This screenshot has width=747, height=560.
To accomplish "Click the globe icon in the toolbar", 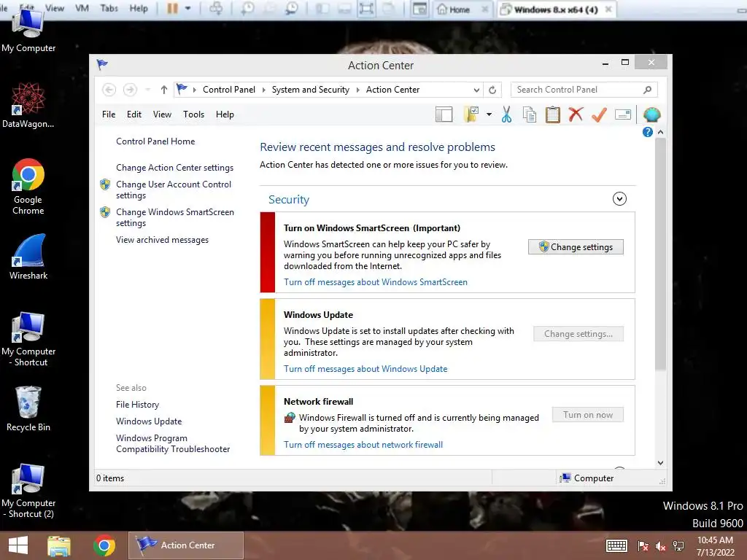I will 651,114.
